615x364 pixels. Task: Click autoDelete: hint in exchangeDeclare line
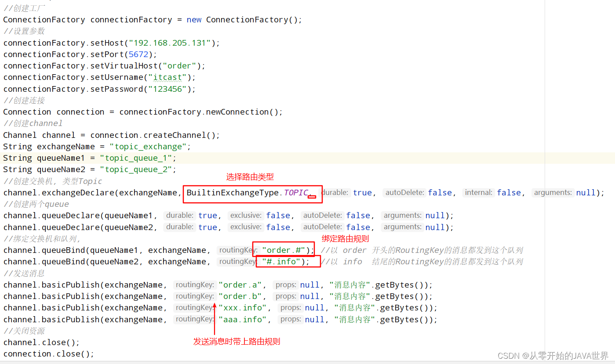(x=404, y=192)
